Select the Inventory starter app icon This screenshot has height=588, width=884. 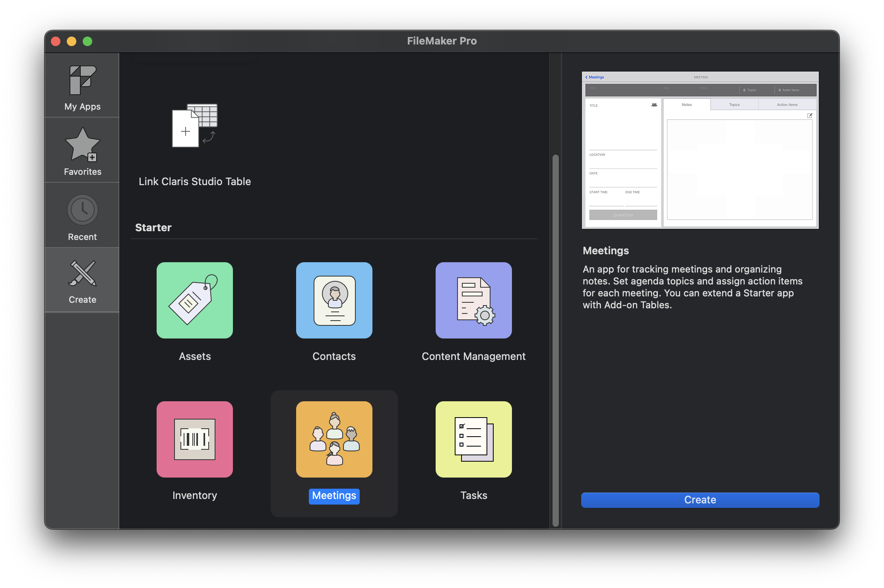[x=195, y=439]
